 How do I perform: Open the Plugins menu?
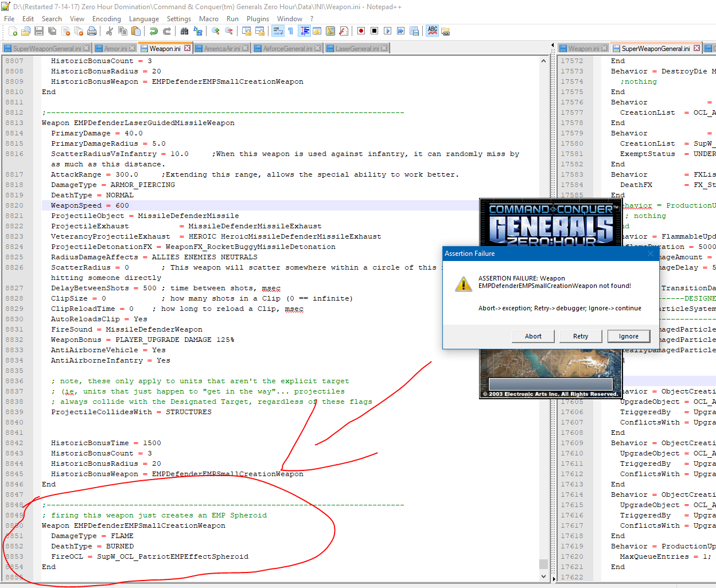coord(258,19)
